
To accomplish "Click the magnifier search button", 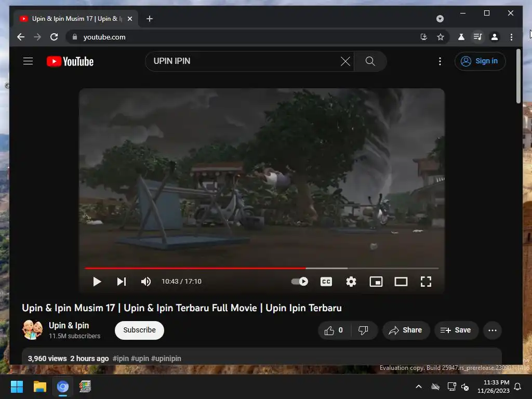I will (370, 61).
